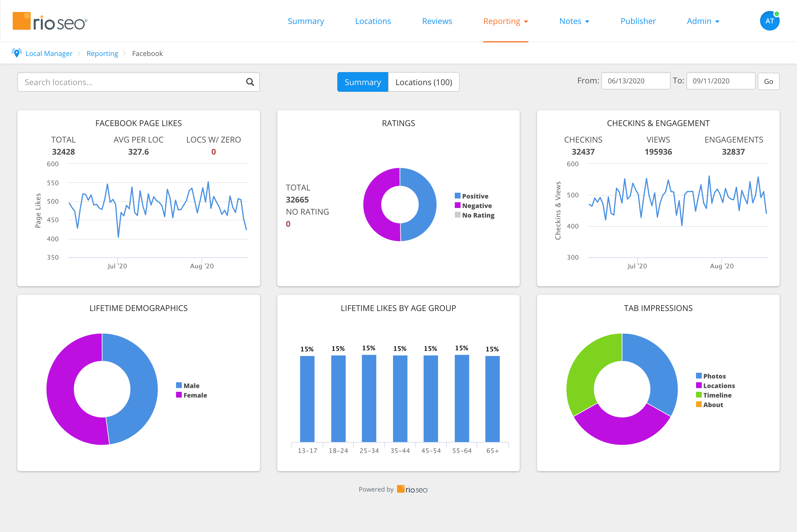Open the Local Manager breadcrumb link
Image resolution: width=797 pixels, height=532 pixels.
pos(49,53)
